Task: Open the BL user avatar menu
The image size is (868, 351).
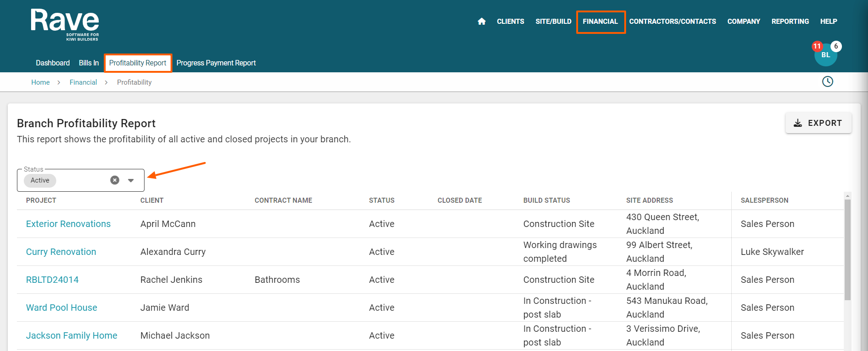Action: [x=826, y=55]
